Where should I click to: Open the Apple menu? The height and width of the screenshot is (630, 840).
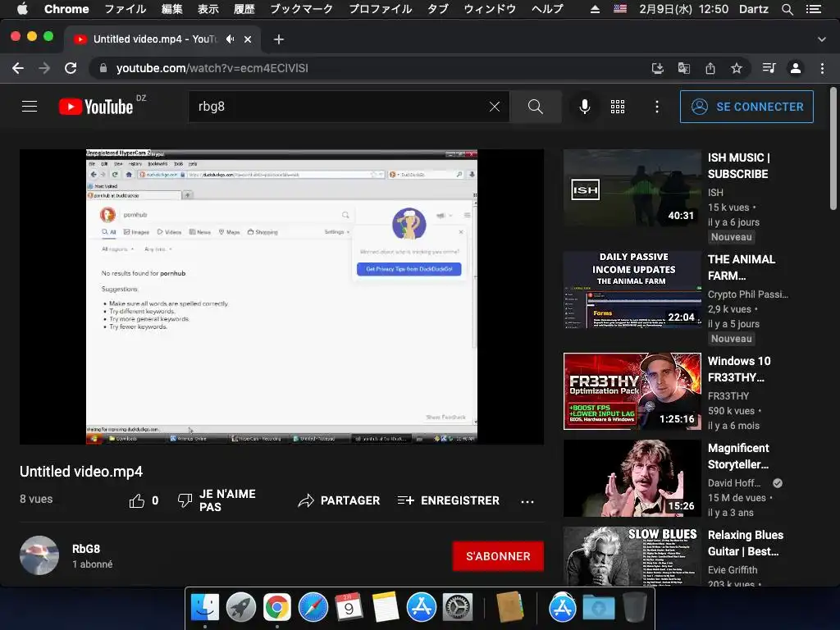pos(22,9)
